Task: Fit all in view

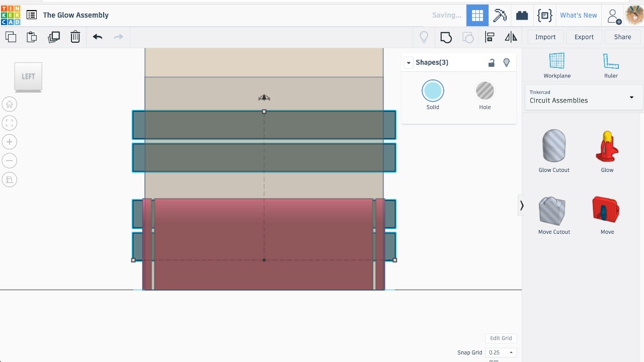Action: point(10,123)
